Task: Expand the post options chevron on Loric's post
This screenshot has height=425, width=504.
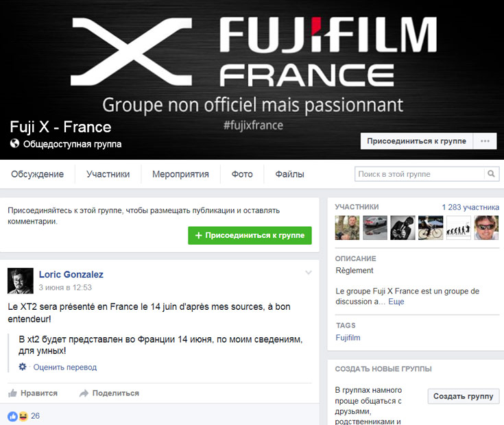Action: [309, 273]
